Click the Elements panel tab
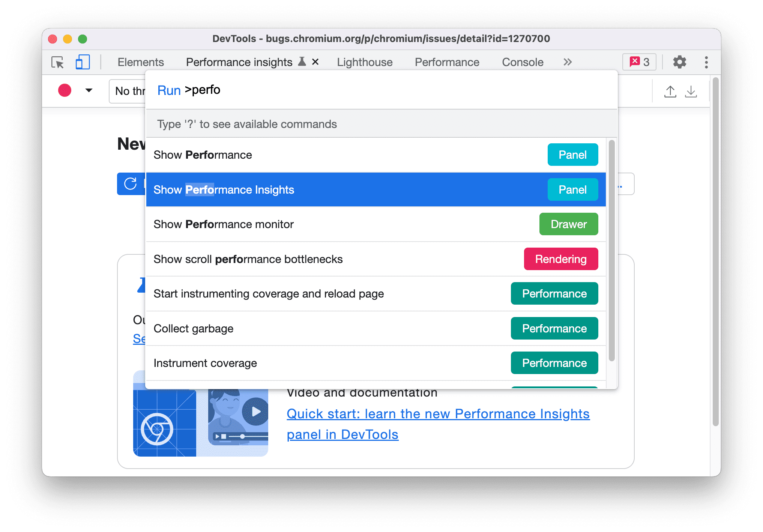763x532 pixels. click(x=140, y=61)
